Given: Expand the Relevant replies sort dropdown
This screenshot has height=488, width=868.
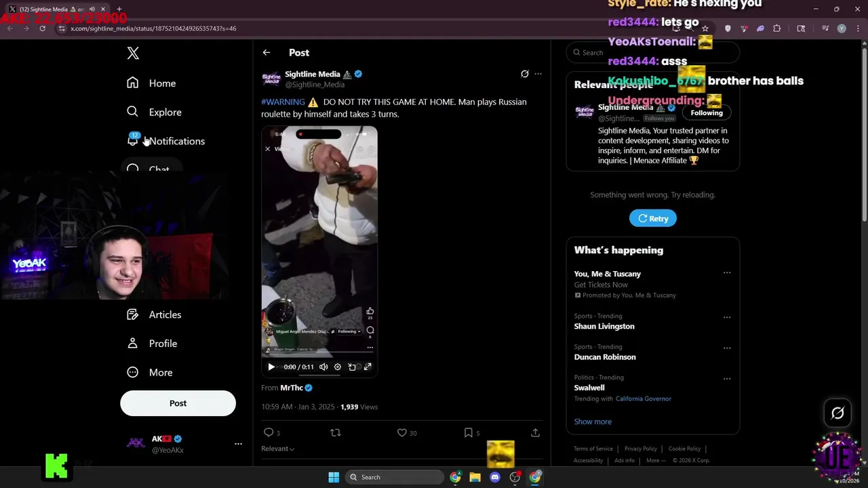Looking at the screenshot, I should [x=277, y=449].
